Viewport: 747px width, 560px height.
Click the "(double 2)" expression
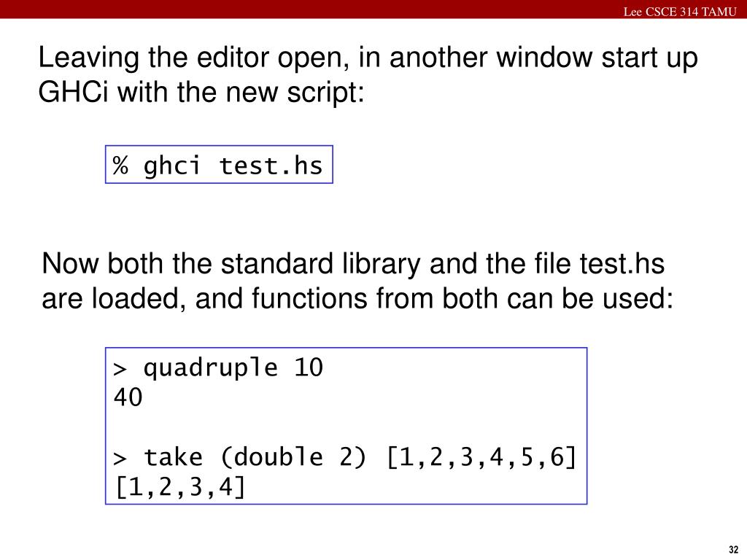click(295, 458)
